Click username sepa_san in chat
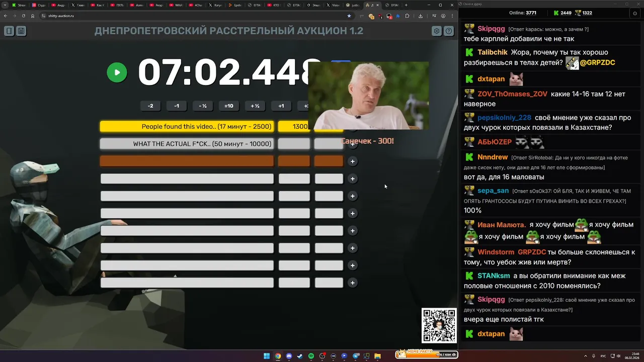Image resolution: width=644 pixels, height=362 pixels. (493, 191)
